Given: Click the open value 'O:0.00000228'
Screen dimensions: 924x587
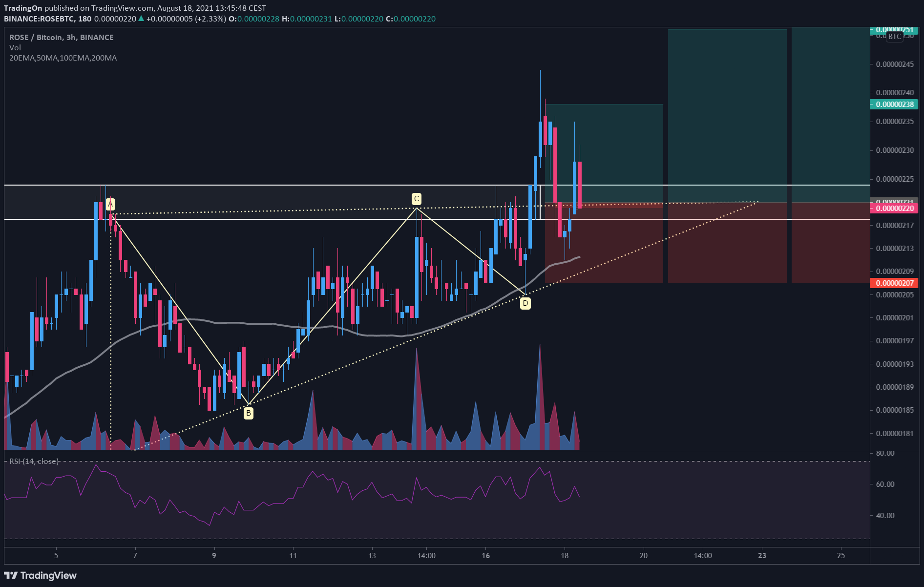Looking at the screenshot, I should coord(254,19).
